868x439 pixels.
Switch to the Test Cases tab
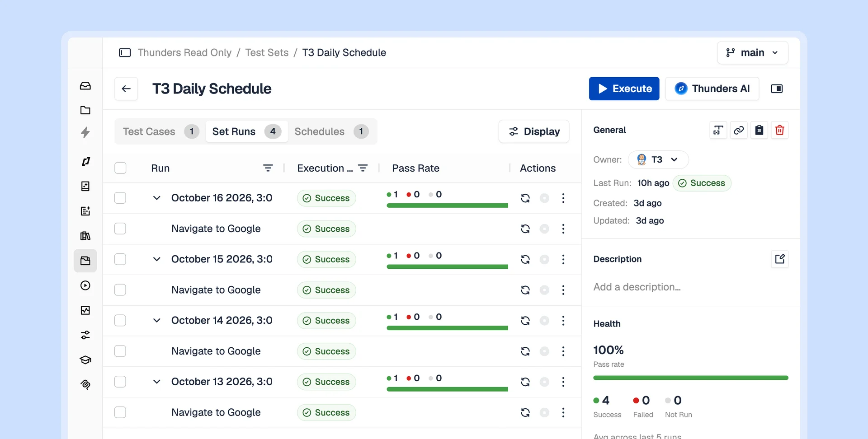coord(160,131)
